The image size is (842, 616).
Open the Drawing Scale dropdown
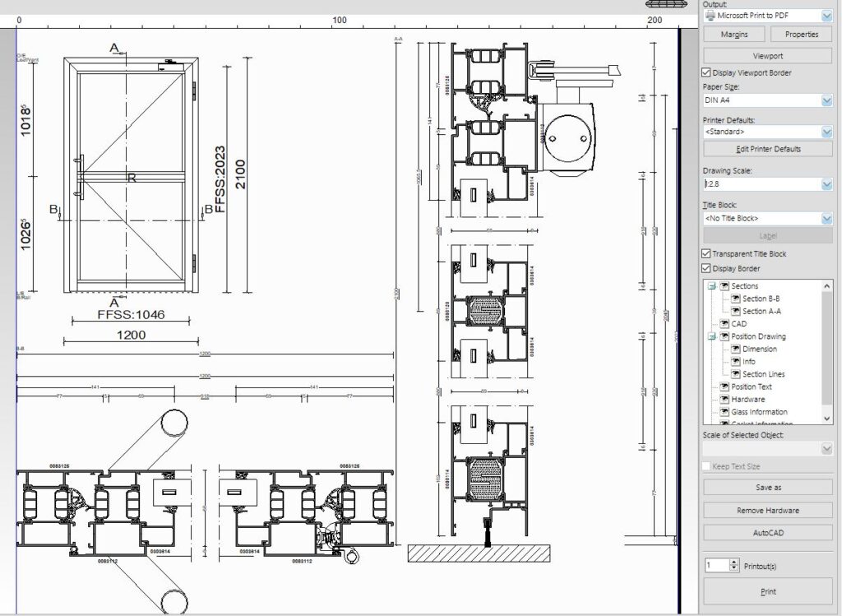(x=826, y=184)
